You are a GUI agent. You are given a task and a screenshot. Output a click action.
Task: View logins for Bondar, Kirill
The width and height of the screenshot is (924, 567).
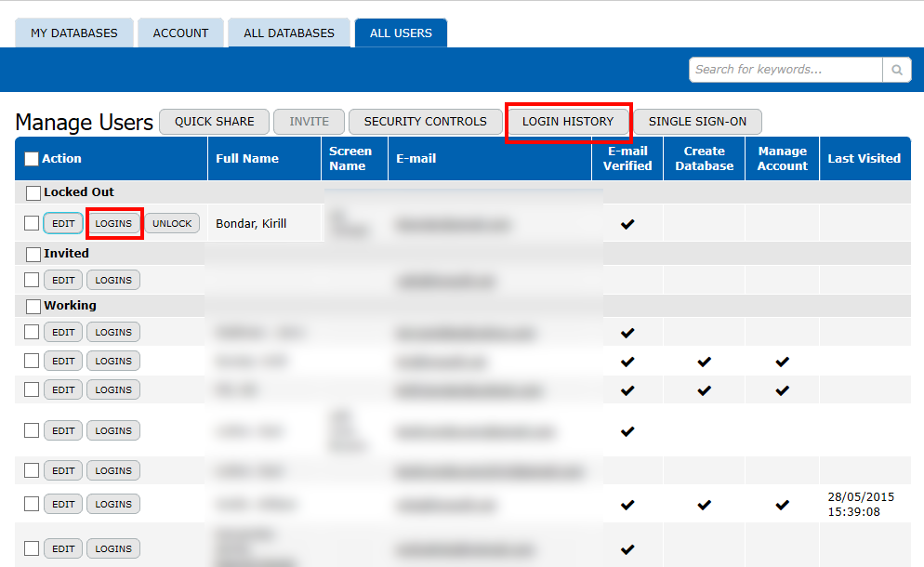coord(114,224)
